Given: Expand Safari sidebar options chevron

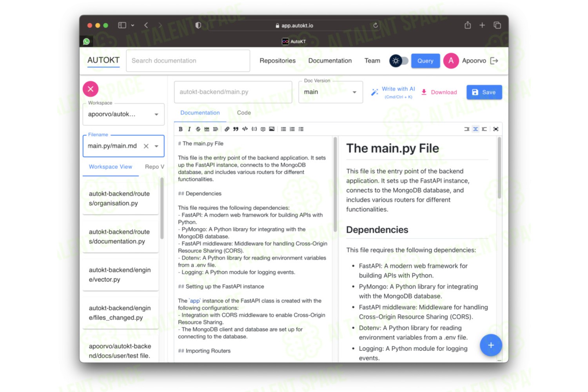Looking at the screenshot, I should (132, 25).
